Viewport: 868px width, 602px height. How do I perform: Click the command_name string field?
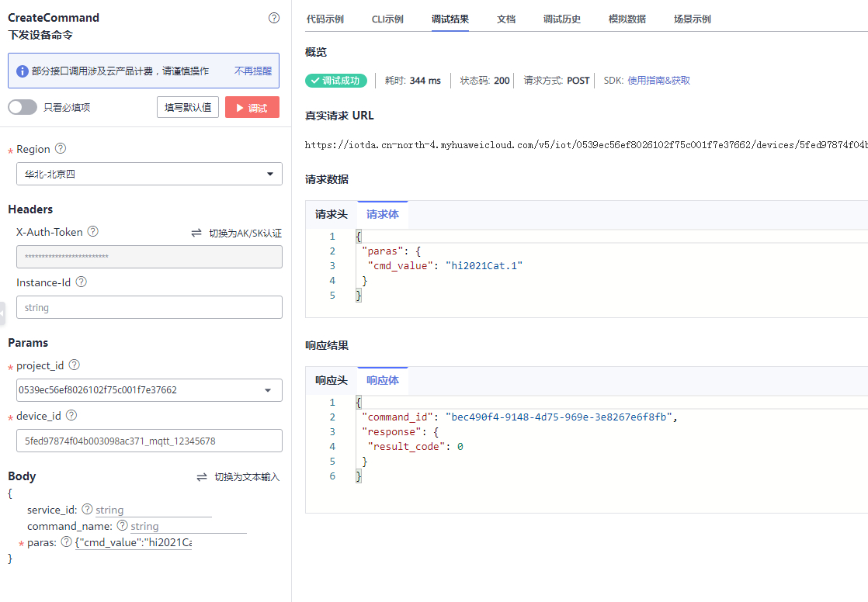click(188, 526)
